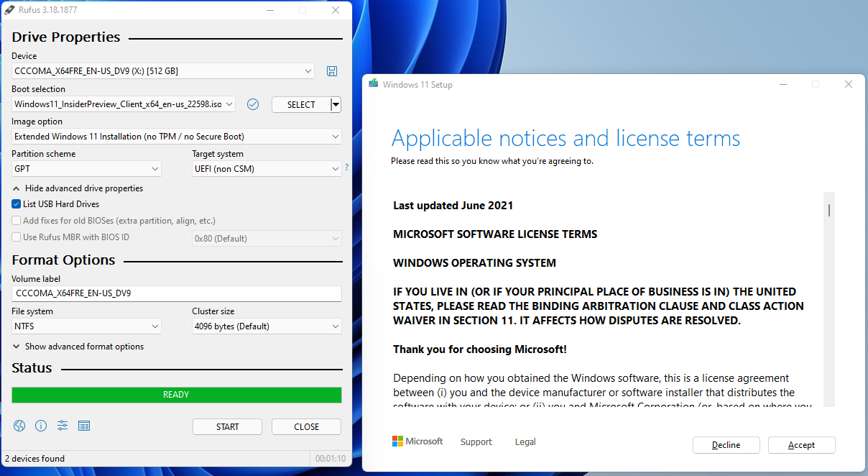Click the 00:01:10 elapsed timer

click(331, 459)
